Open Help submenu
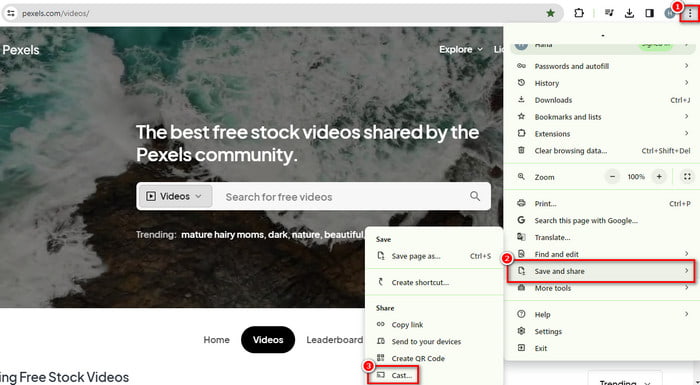 tap(602, 314)
